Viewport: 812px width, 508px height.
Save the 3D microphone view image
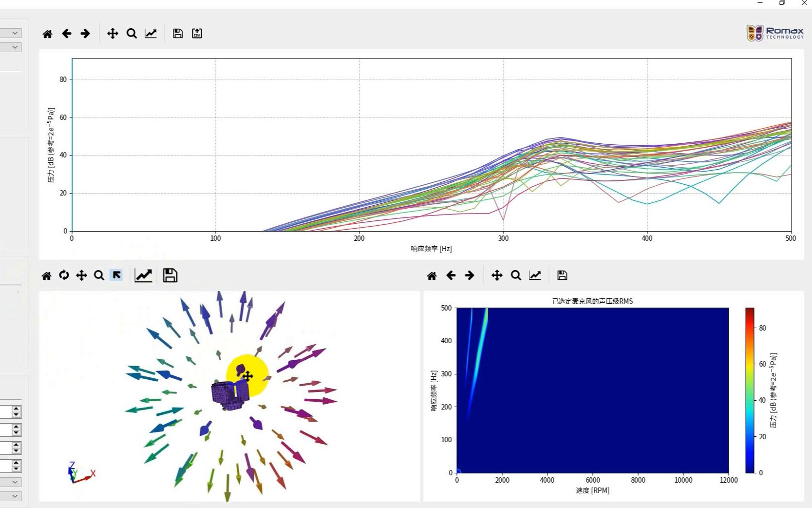pos(170,275)
